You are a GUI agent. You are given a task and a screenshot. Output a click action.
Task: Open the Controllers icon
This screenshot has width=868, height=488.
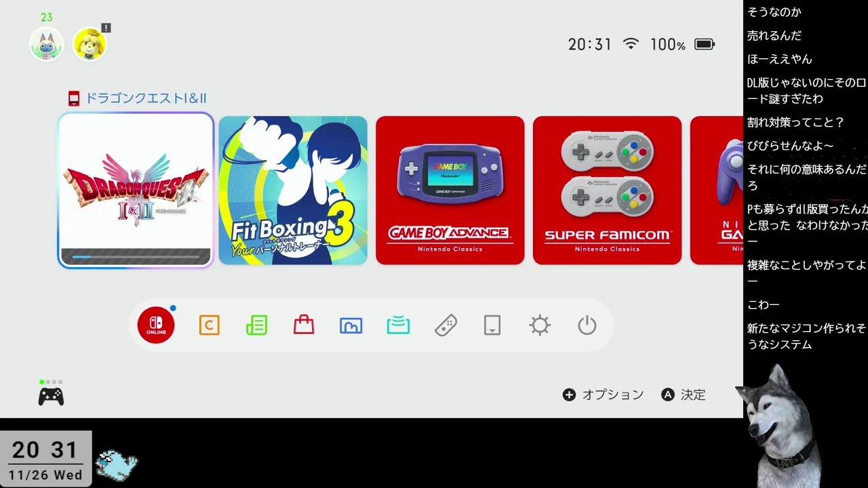coord(446,325)
